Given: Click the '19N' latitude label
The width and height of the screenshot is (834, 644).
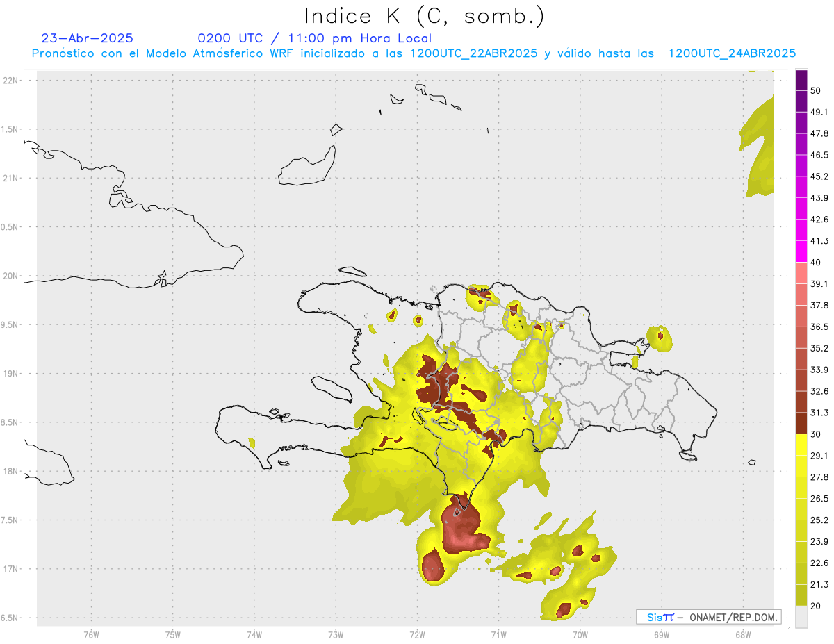Looking at the screenshot, I should 12,373.
